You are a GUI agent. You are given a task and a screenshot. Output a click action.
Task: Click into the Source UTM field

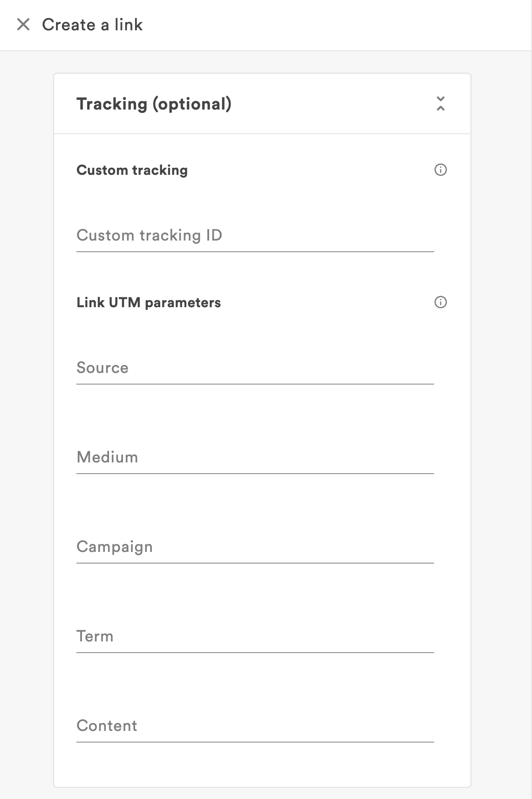click(255, 368)
